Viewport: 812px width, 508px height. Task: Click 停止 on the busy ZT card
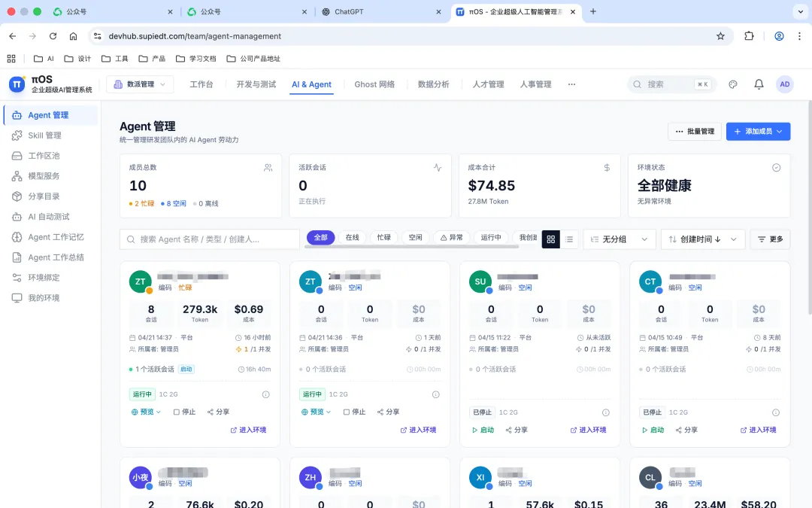click(x=184, y=412)
